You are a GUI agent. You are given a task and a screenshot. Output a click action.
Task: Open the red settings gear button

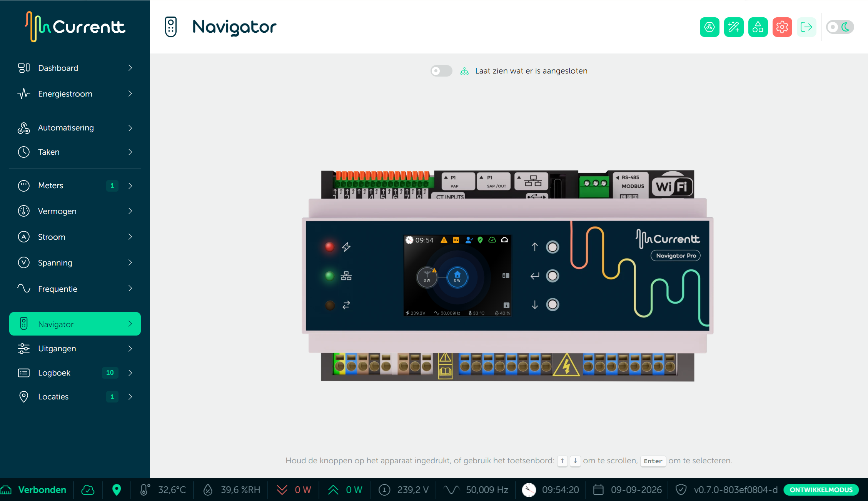782,27
